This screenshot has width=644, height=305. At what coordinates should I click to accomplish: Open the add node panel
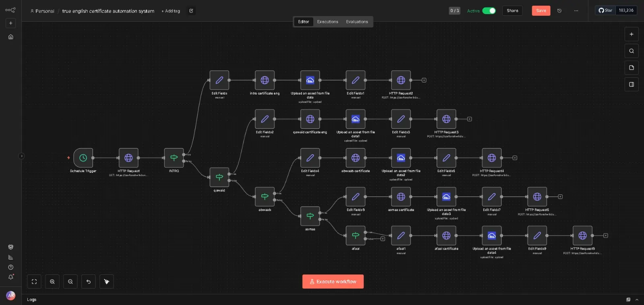[632, 34]
